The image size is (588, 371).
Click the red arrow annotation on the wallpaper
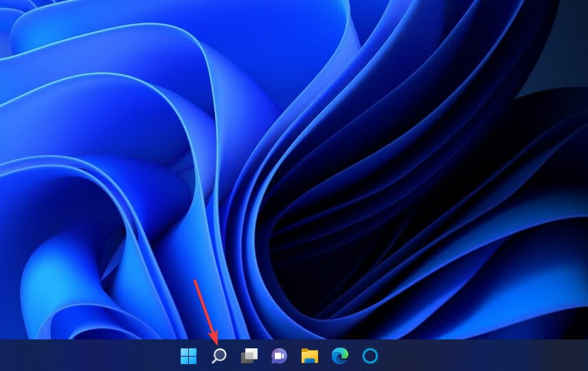[205, 311]
